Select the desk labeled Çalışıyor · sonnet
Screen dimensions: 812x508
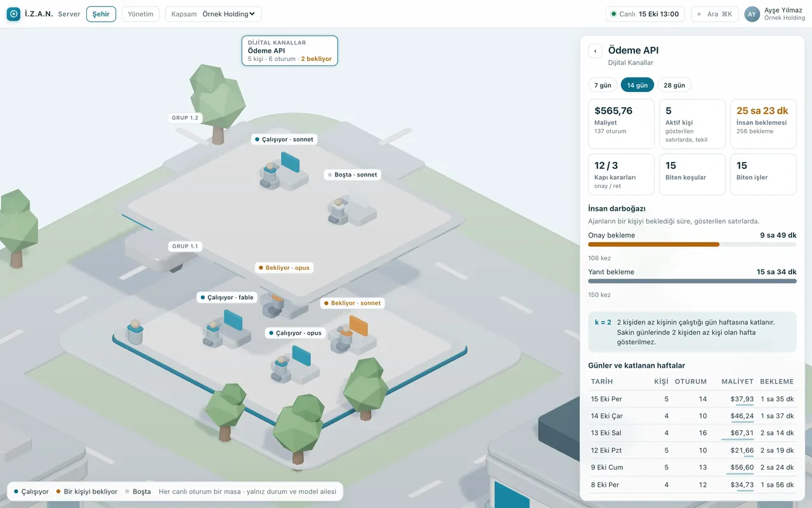pyautogui.click(x=284, y=139)
